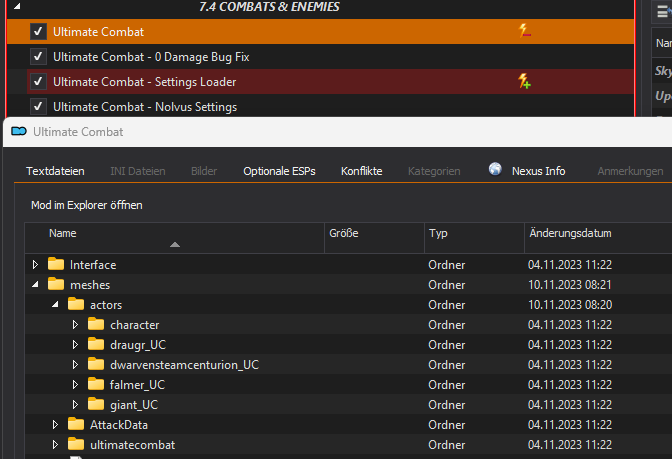Image resolution: width=672 pixels, height=459 pixels.
Task: Expand the Interface folder
Action: pyautogui.click(x=35, y=264)
